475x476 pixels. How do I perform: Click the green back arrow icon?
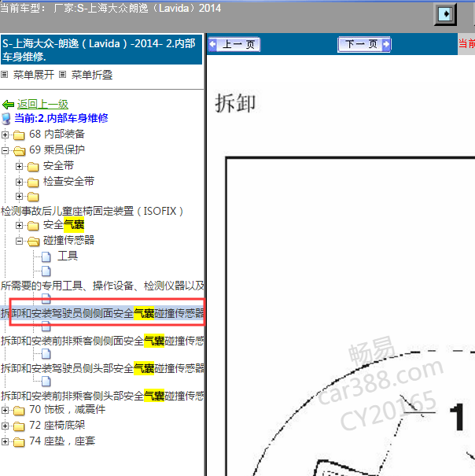point(8,105)
